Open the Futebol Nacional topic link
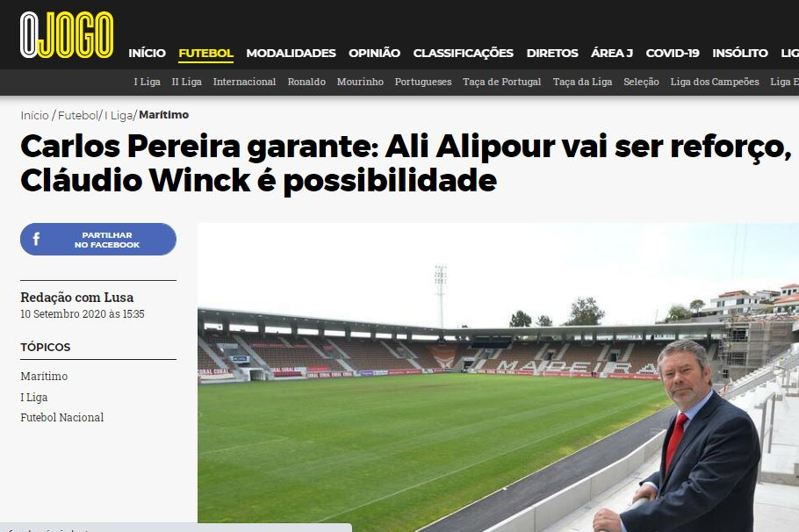The height and width of the screenshot is (532, 799). click(62, 417)
